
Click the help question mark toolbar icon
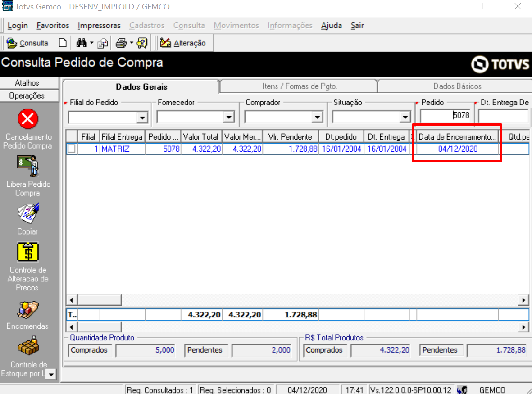pyautogui.click(x=142, y=43)
